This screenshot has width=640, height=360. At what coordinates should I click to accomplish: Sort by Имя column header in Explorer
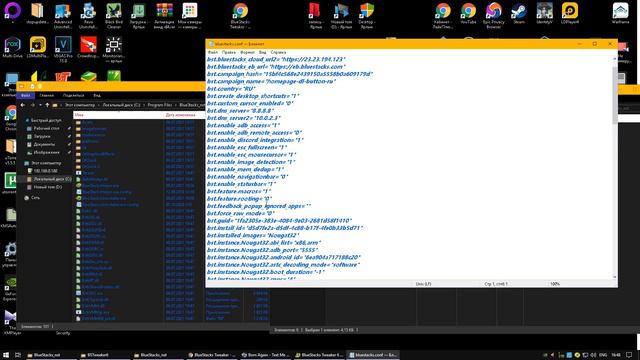click(118, 115)
